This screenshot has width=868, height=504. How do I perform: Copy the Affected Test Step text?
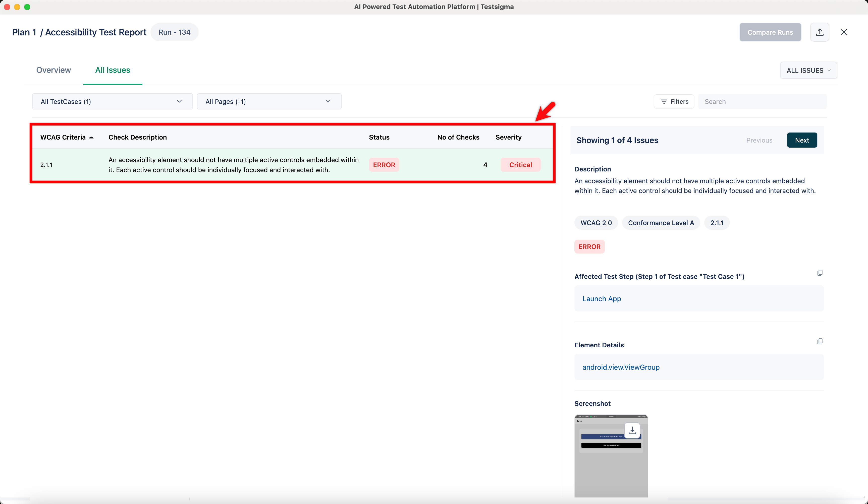[820, 273]
